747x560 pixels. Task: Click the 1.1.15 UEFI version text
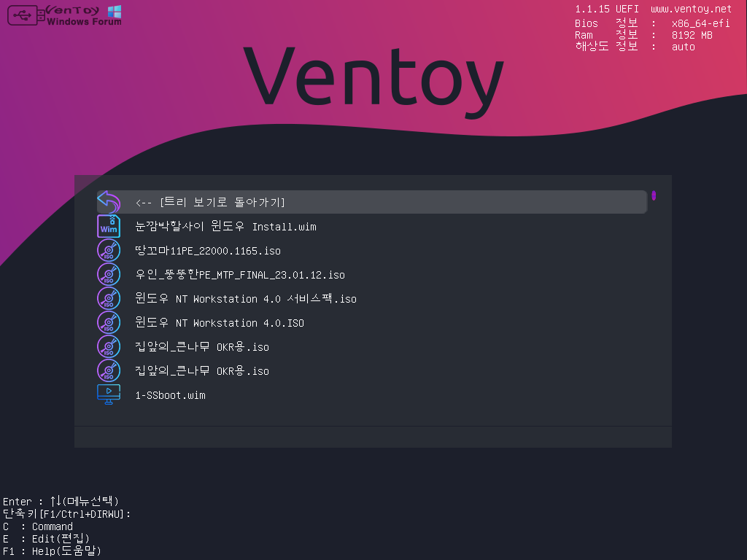coord(606,9)
